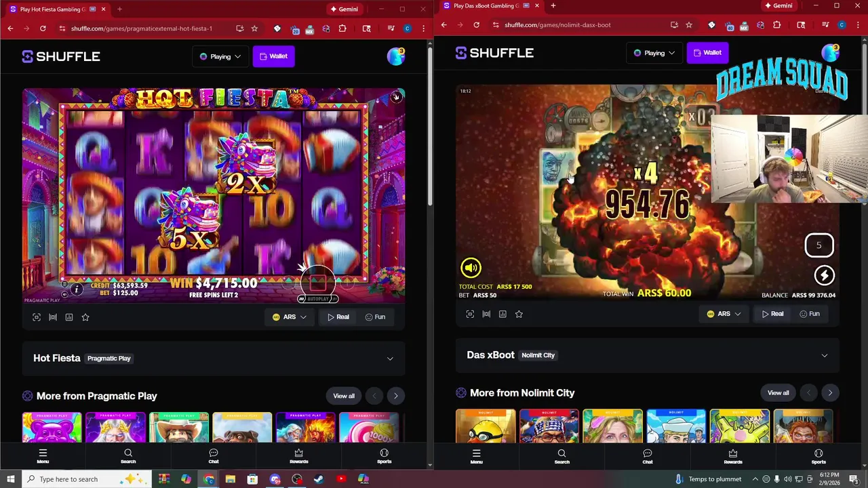
Task: Open Chat in right window bottom bar
Action: (x=648, y=456)
